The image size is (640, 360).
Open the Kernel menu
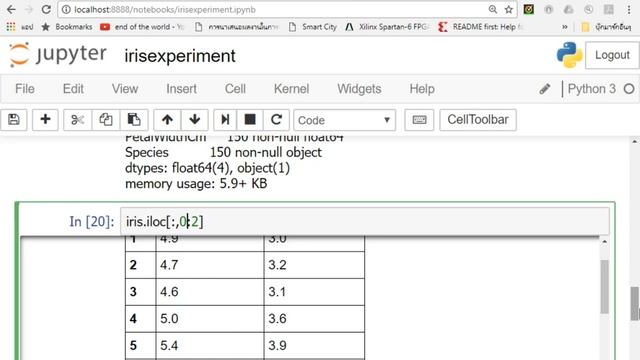(x=291, y=89)
